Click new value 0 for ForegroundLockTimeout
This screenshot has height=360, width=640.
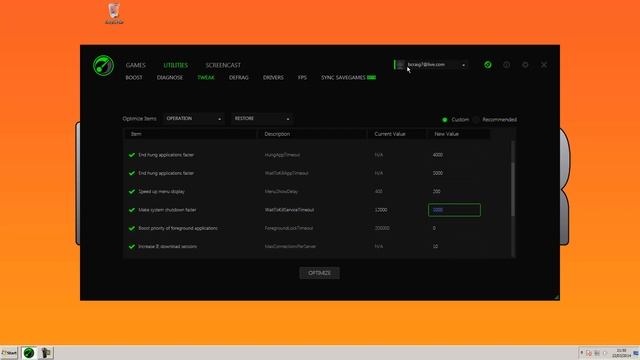[x=434, y=229]
